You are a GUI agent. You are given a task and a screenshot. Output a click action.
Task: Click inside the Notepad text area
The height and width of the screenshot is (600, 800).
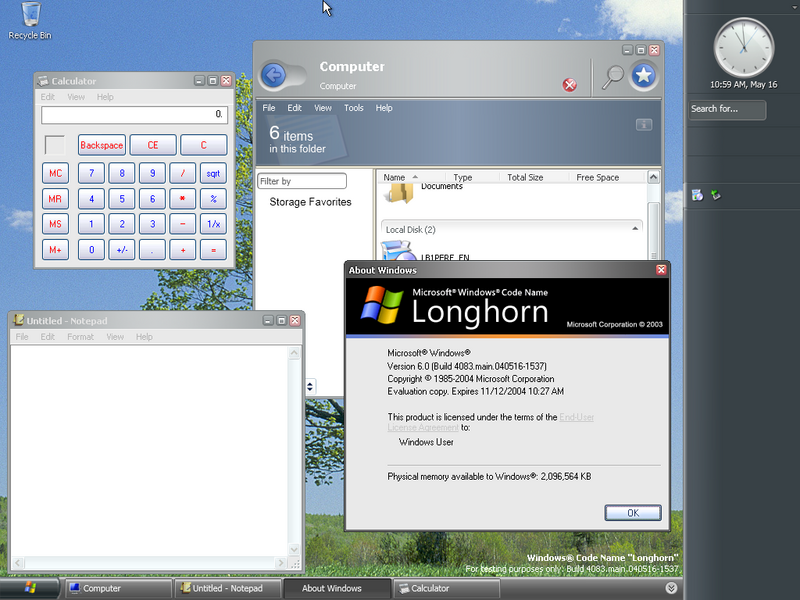(x=148, y=451)
